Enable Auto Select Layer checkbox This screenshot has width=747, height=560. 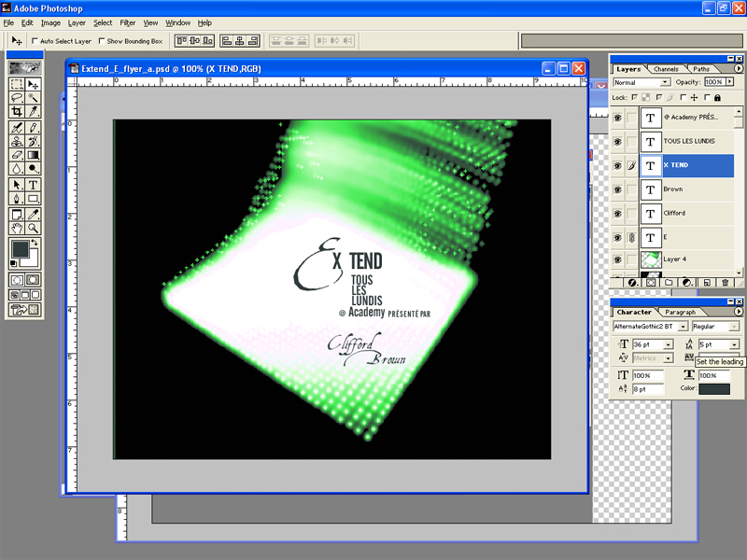click(35, 41)
